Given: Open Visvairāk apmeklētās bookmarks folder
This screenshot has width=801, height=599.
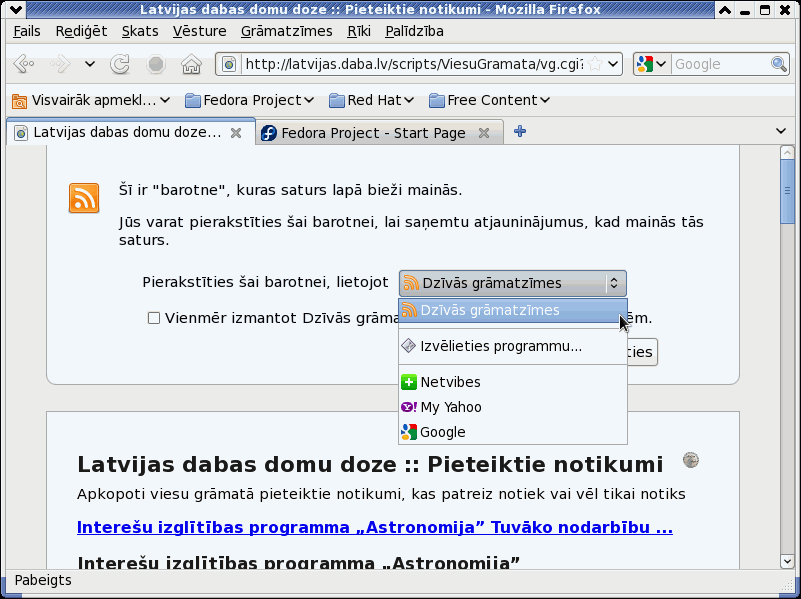Looking at the screenshot, I should pos(91,100).
